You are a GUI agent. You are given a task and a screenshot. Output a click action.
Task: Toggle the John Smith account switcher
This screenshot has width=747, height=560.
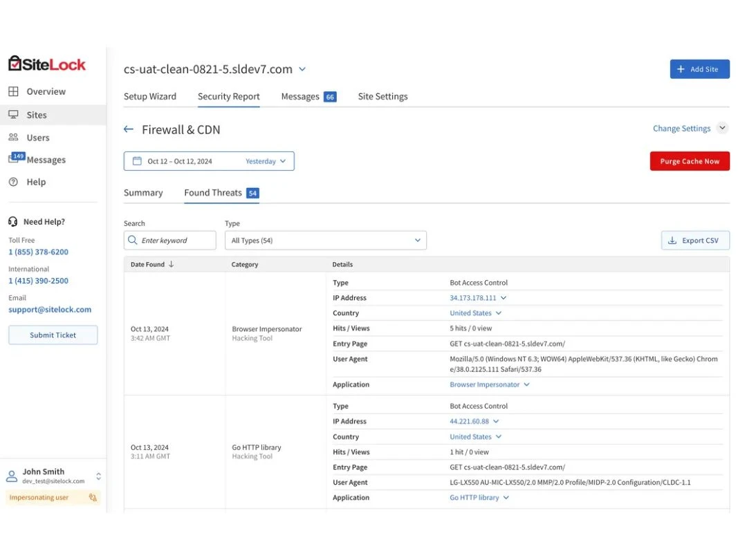coord(99,476)
